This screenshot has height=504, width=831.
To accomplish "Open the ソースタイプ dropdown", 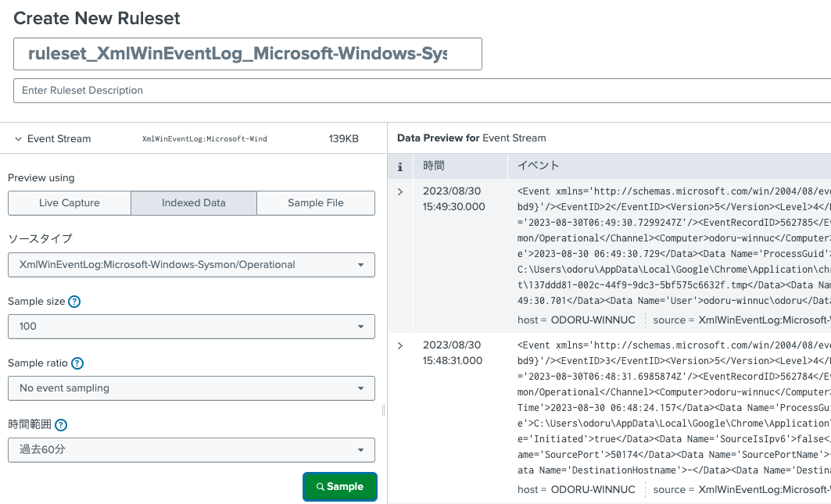I will pyautogui.click(x=192, y=265).
